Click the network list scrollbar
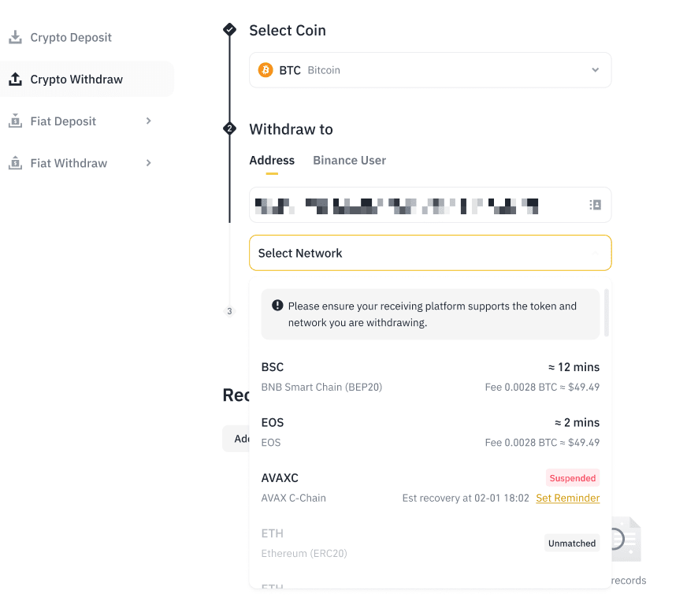This screenshot has height=616, width=687. pyautogui.click(x=607, y=313)
